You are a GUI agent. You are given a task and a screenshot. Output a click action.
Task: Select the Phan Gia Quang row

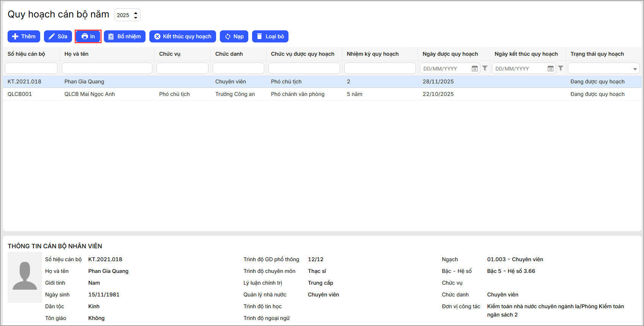point(84,81)
